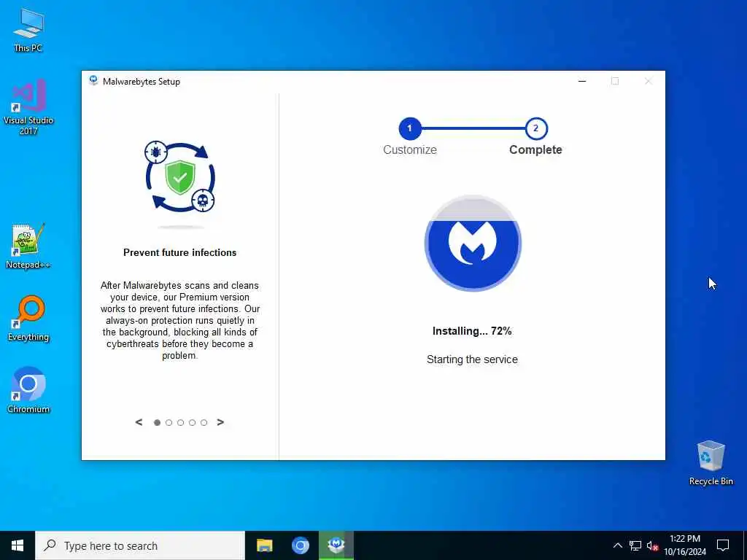Click the Complete step label
This screenshot has height=560, width=747.
(x=535, y=149)
